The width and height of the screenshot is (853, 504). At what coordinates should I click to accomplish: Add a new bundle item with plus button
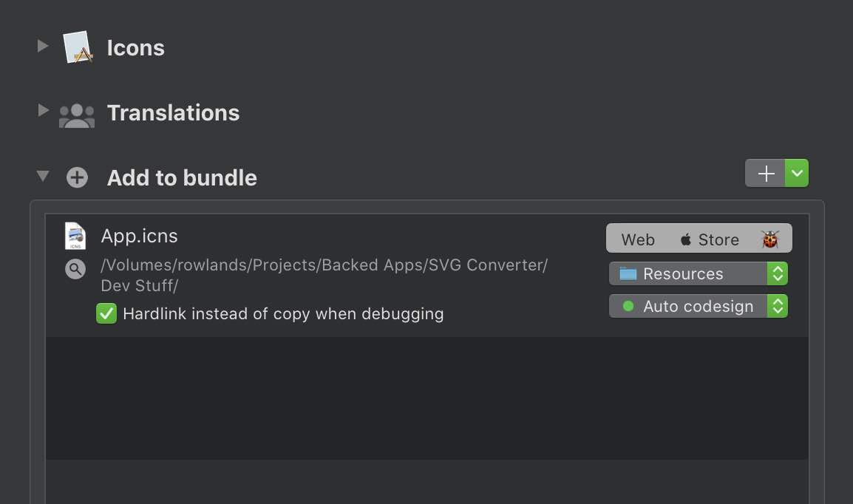(765, 174)
